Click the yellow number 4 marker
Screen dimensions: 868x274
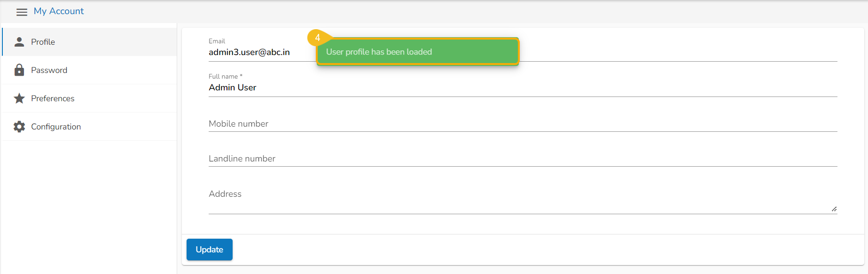[x=318, y=38]
